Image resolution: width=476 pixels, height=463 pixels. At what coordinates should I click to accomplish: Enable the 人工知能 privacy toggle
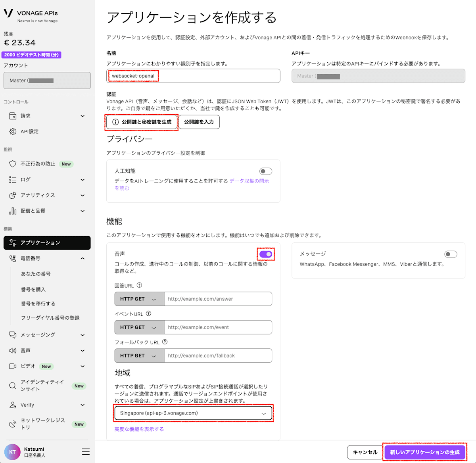266,171
